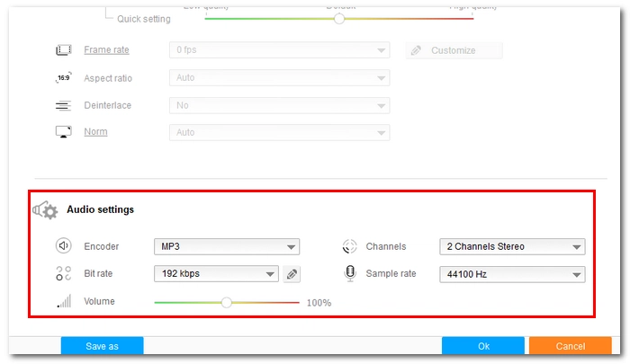Click the Bit rate circles icon
The image size is (630, 364).
64,273
